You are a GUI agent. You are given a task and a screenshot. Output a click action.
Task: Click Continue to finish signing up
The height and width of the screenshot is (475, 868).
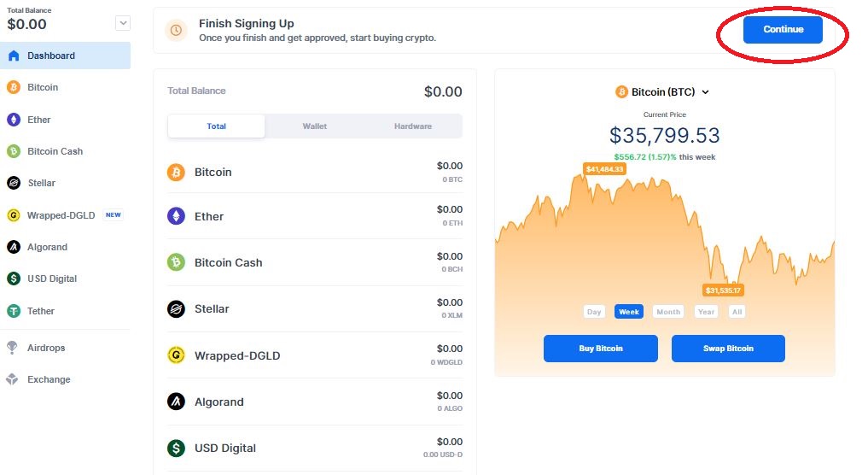click(x=783, y=30)
